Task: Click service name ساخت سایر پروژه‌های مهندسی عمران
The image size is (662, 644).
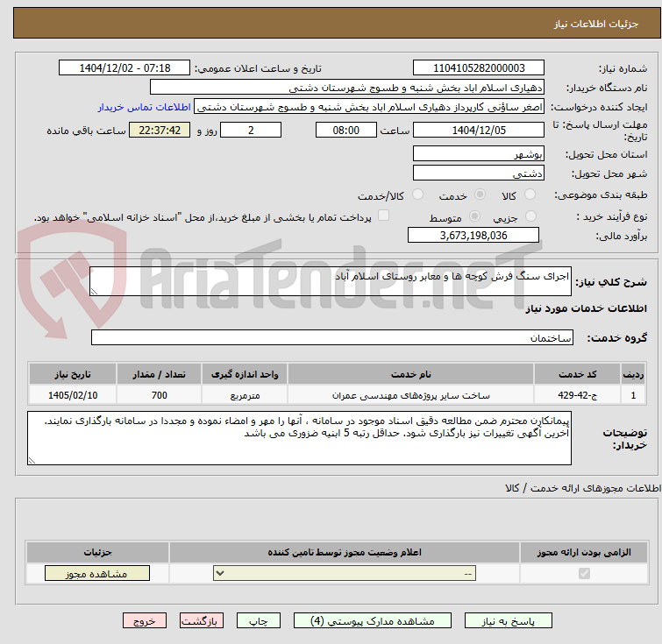Action: [x=411, y=395]
